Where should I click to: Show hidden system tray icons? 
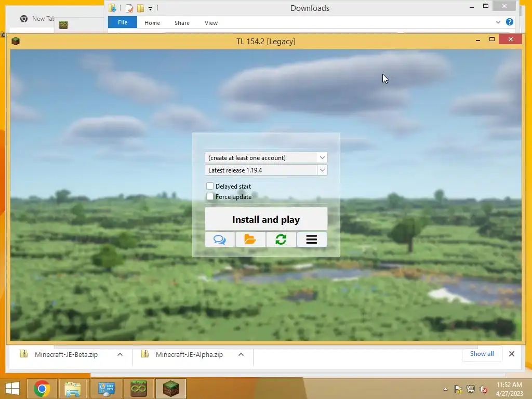(445, 389)
